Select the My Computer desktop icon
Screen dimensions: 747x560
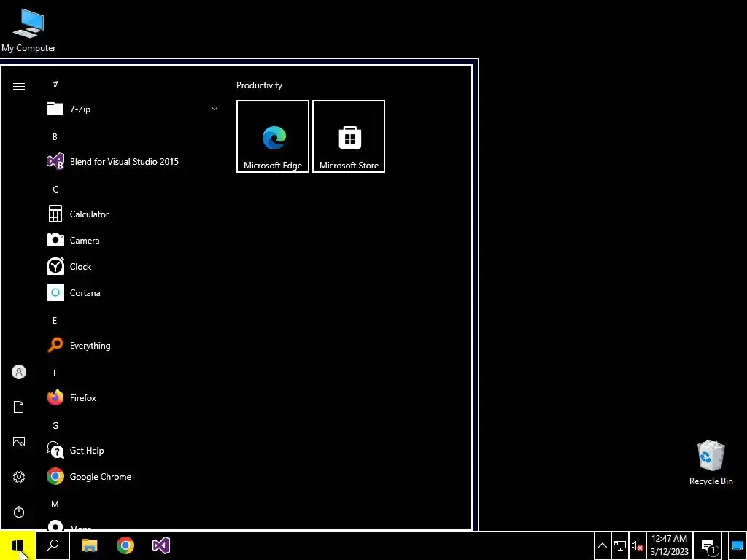click(28, 29)
